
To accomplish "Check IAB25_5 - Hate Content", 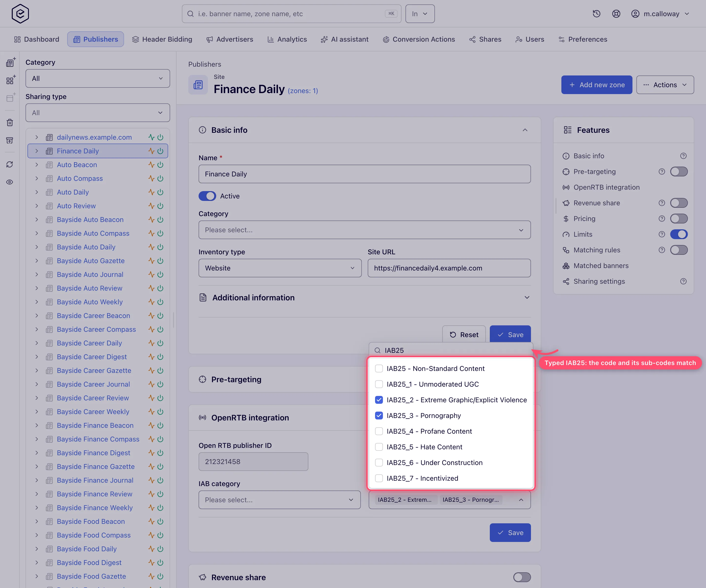I will pyautogui.click(x=378, y=447).
